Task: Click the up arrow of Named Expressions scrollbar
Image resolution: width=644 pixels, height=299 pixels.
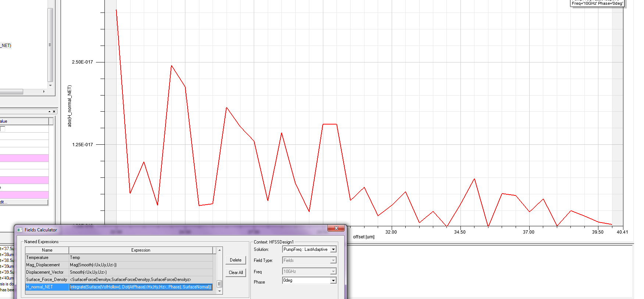Action: click(x=220, y=250)
